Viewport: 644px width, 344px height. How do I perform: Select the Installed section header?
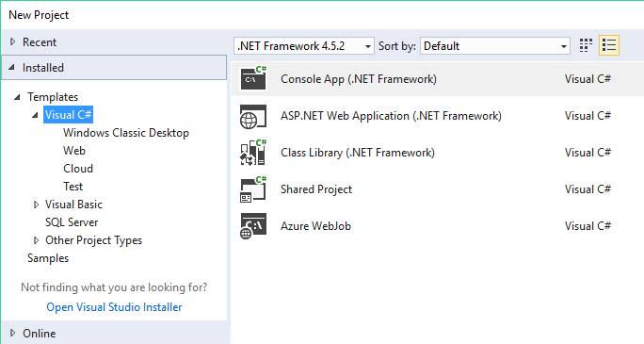(x=114, y=68)
